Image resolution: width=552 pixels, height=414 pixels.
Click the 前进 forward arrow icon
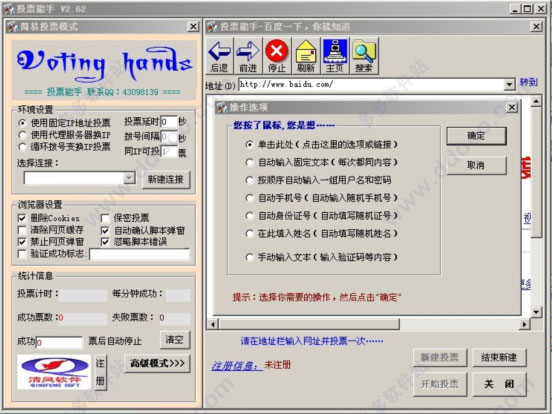click(x=248, y=56)
